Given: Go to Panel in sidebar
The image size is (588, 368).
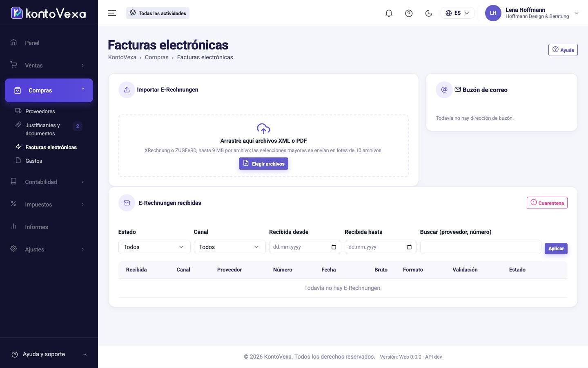Looking at the screenshot, I should [x=49, y=43].
